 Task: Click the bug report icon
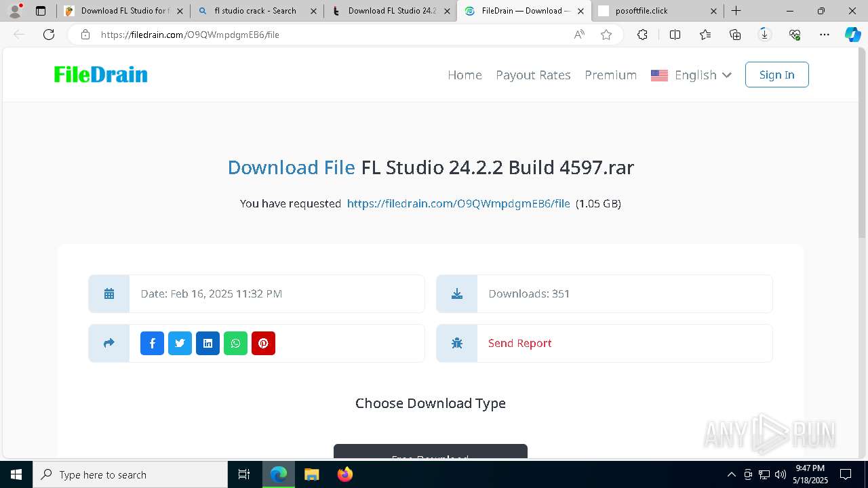pos(457,343)
